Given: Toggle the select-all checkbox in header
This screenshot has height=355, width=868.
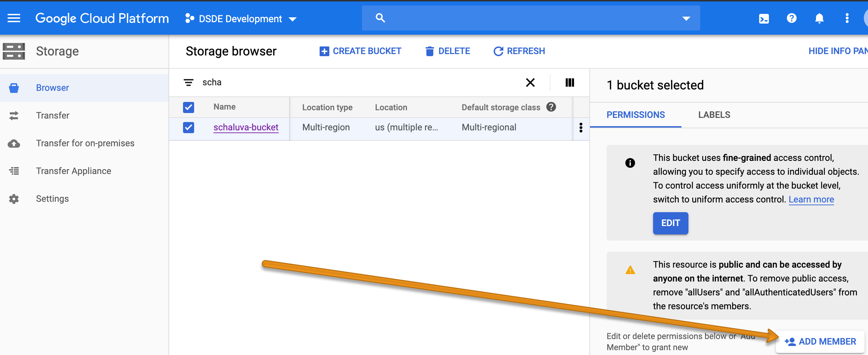Looking at the screenshot, I should (x=189, y=107).
